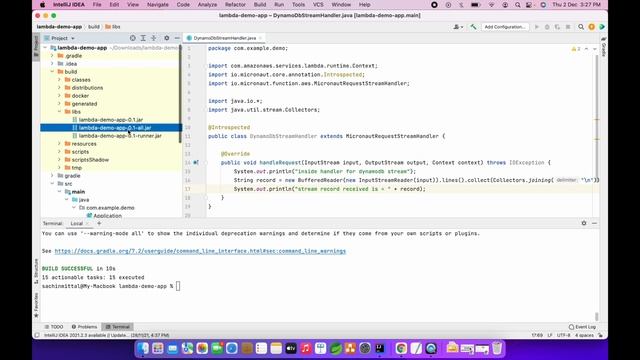
Task: Expand the scriptsShadow folder
Action: pos(60,160)
